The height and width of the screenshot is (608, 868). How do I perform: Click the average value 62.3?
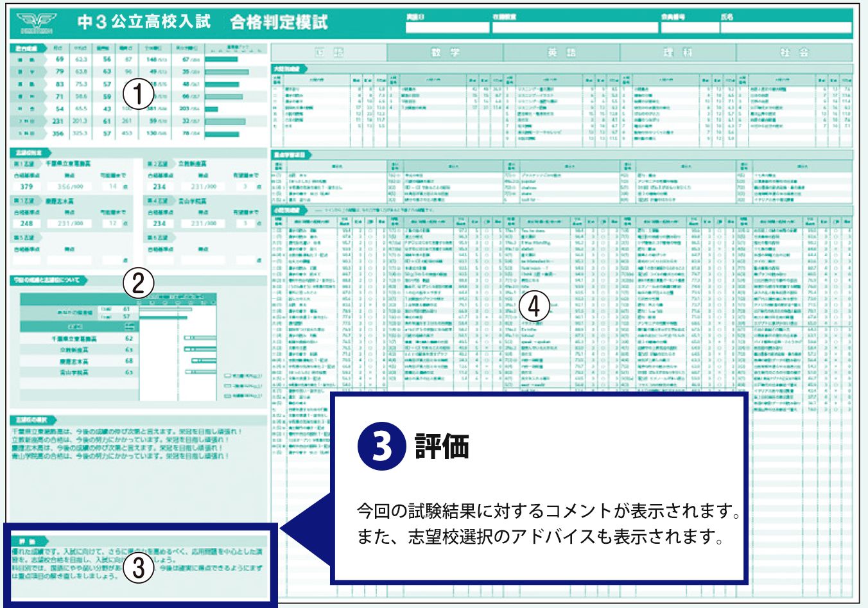click(81, 59)
